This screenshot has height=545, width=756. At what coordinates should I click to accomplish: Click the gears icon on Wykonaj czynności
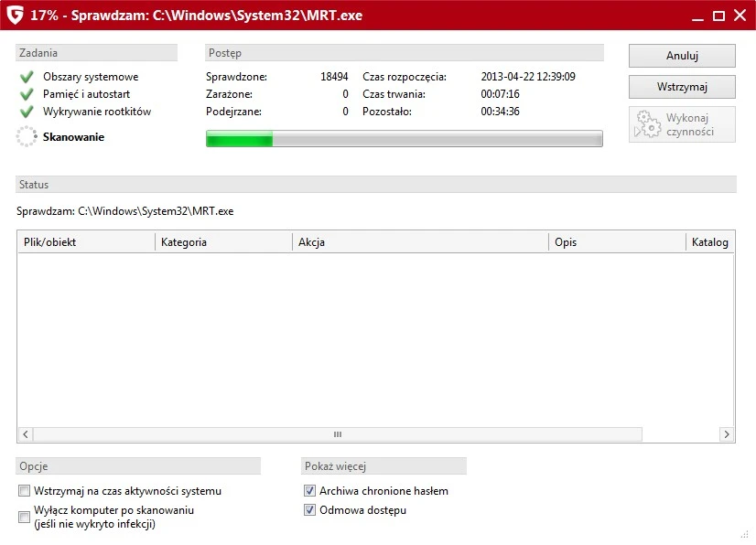tap(648, 124)
